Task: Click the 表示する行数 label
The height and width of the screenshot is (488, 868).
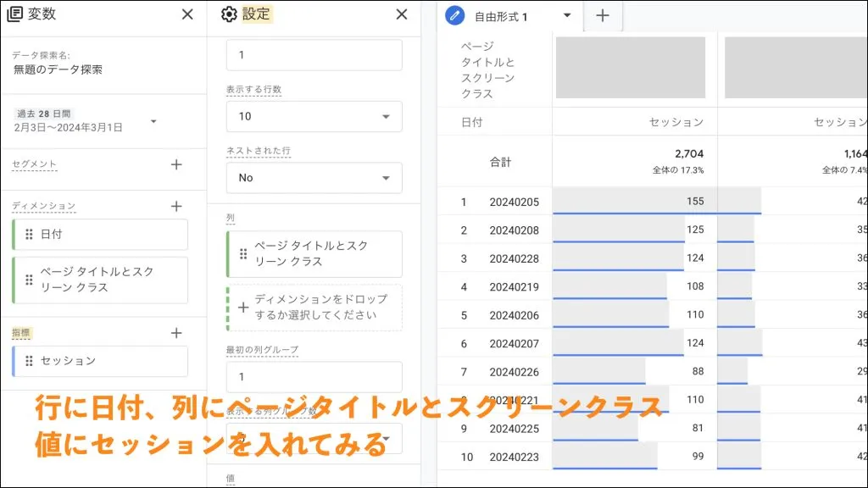Action: pos(253,90)
